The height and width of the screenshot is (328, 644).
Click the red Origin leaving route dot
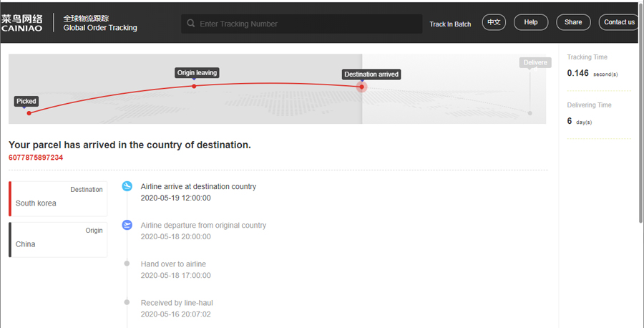pos(194,86)
